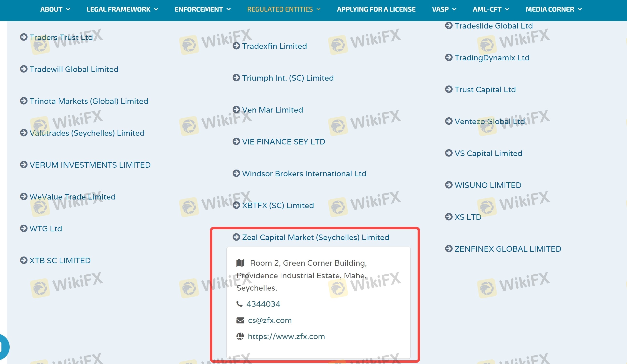627x364 pixels.
Task: Click the phone icon in the Zeal Capital details card
Action: pos(239,304)
